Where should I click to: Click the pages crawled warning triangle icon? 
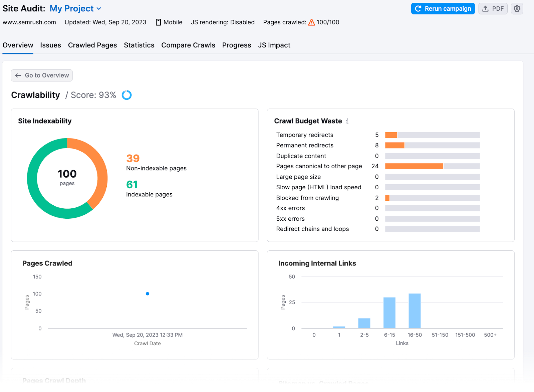coord(311,22)
